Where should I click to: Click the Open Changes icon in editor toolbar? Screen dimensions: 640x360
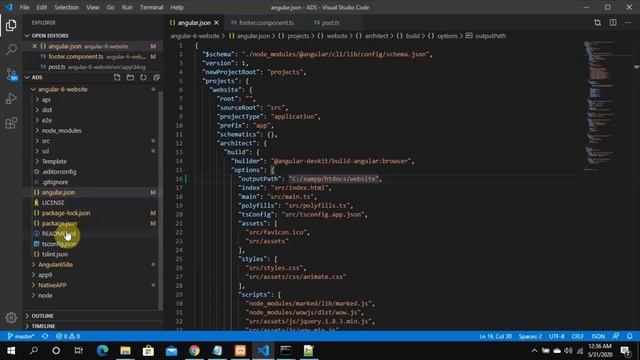598,23
